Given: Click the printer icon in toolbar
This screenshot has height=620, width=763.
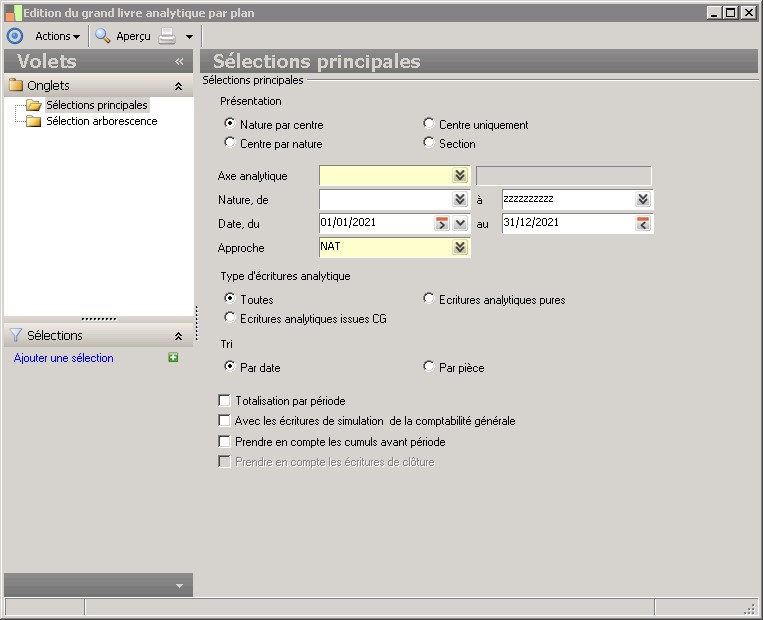Looking at the screenshot, I should (x=167, y=36).
